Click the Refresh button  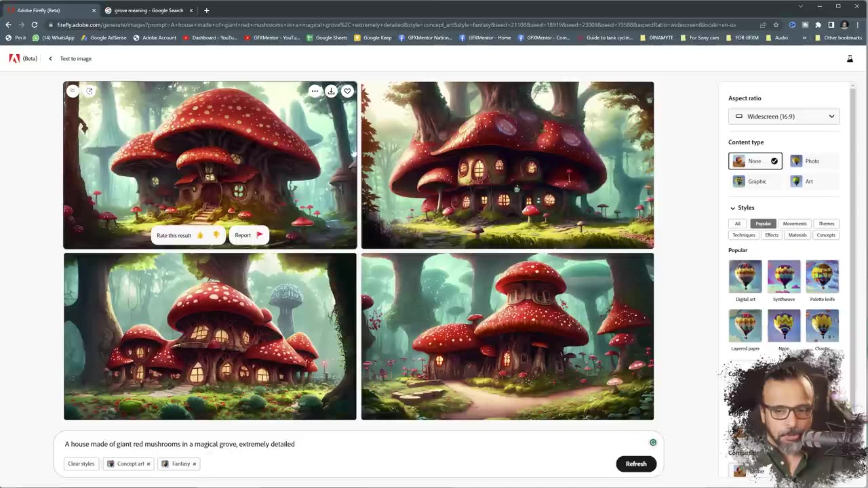[x=636, y=464]
